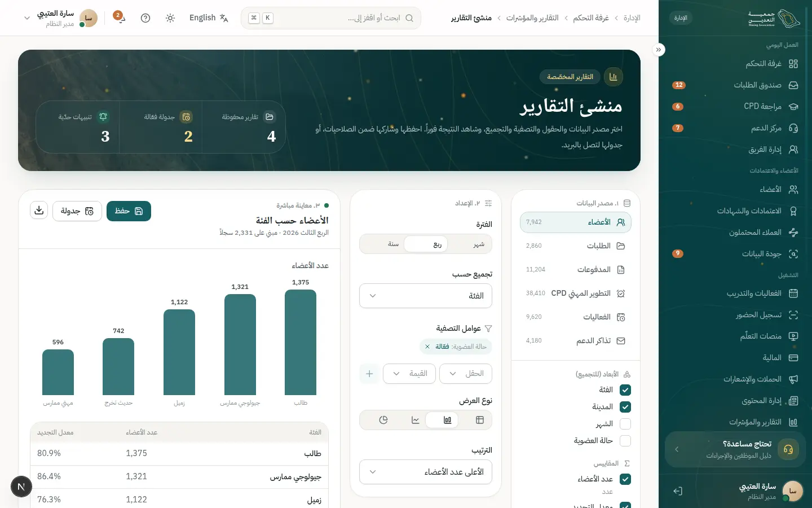
Task: Click the حفظ save button
Action: point(129,211)
